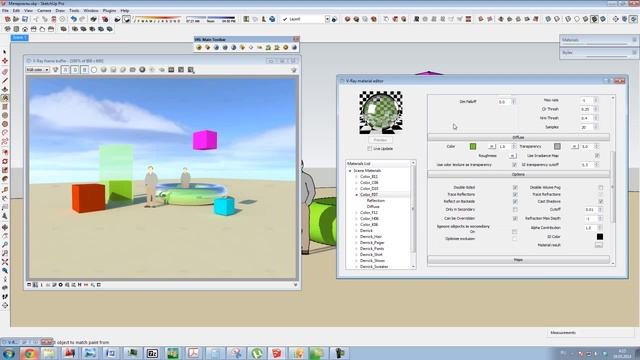Select the arrow Select tool in left toolbar
Viewport: 640px width, 360px height.
pyautogui.click(x=5, y=52)
